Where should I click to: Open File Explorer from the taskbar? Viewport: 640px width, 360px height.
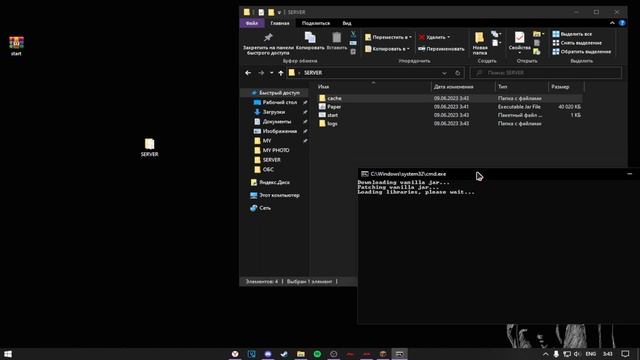pyautogui.click(x=301, y=353)
